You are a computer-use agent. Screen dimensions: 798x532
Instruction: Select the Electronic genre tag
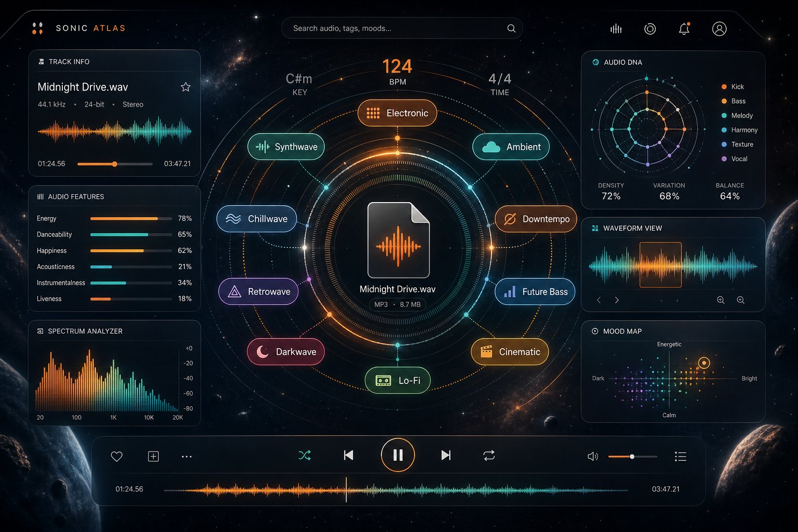(x=397, y=113)
